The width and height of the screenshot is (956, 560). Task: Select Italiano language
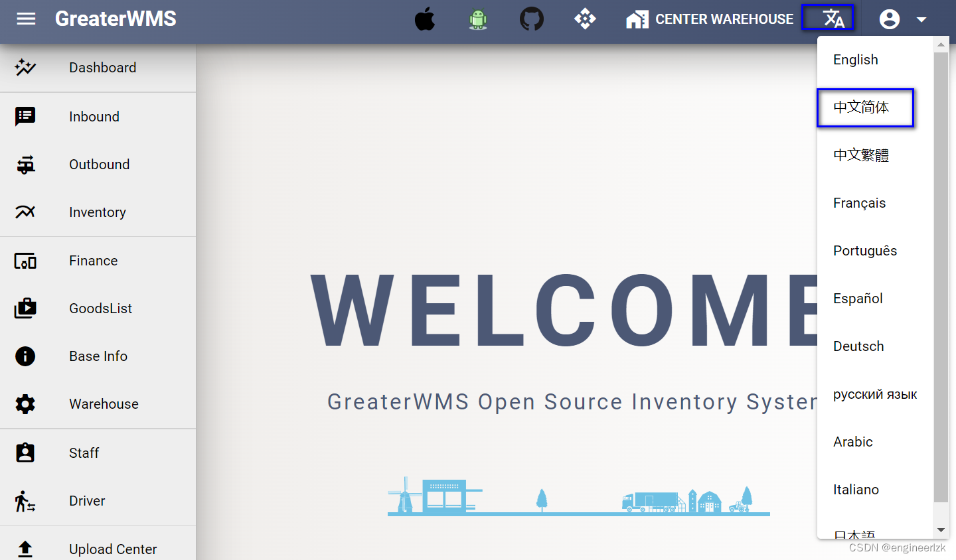(x=875, y=490)
